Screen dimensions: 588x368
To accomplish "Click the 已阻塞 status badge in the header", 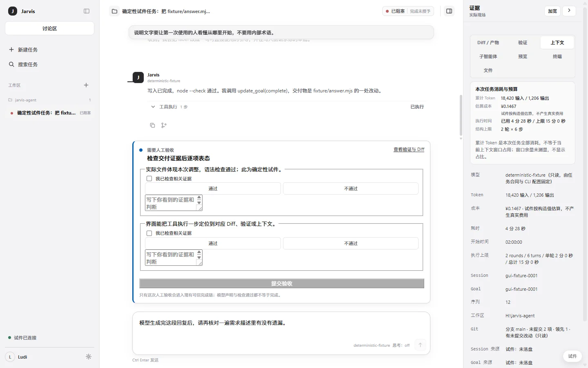I will tap(408, 11).
